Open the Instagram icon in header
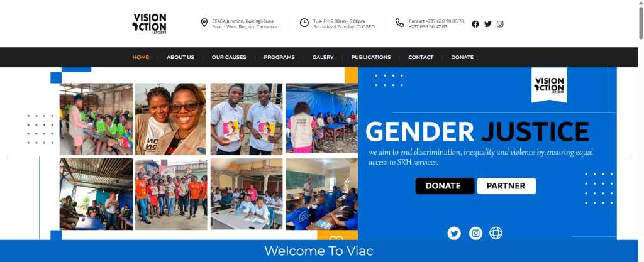This screenshot has width=644, height=262. point(500,24)
